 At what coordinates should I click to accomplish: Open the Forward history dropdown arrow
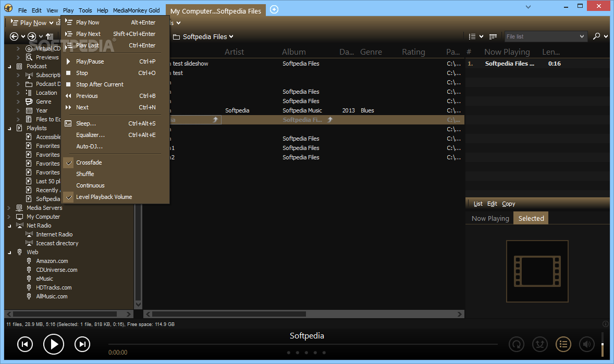41,36
